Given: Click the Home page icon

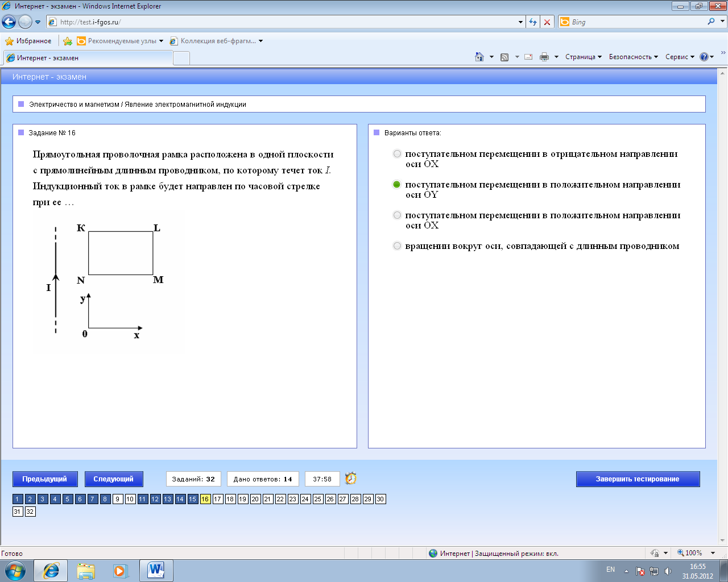Looking at the screenshot, I should point(479,57).
